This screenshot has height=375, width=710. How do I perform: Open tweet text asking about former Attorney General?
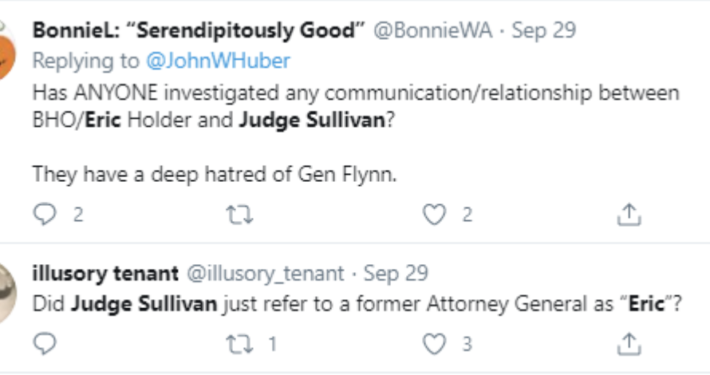[x=357, y=304]
